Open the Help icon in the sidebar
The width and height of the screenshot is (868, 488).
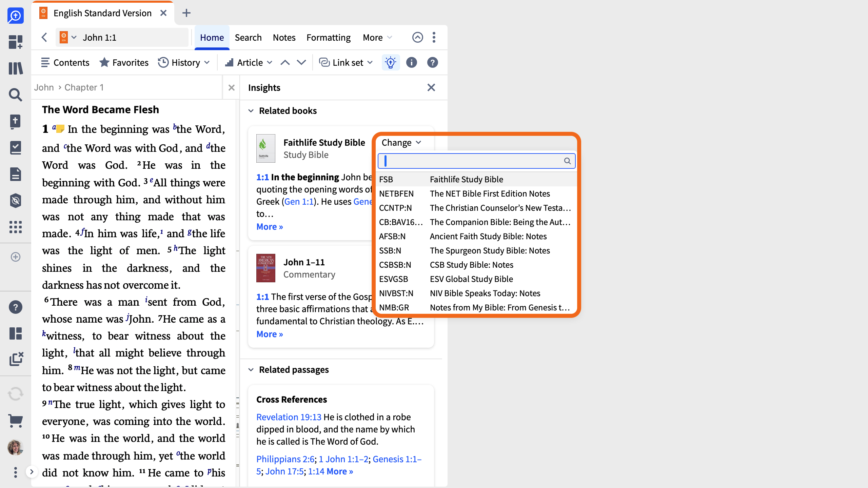click(x=16, y=307)
